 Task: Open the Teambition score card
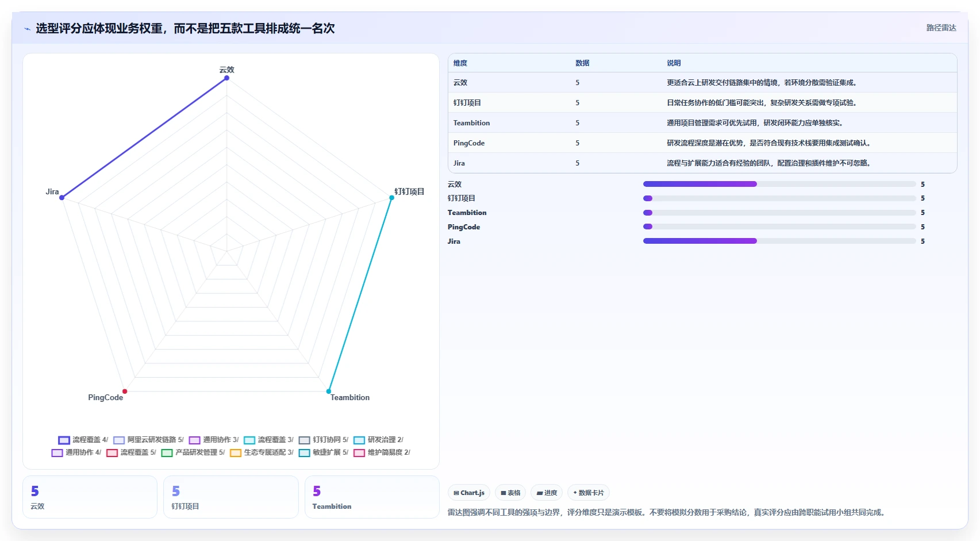372,497
